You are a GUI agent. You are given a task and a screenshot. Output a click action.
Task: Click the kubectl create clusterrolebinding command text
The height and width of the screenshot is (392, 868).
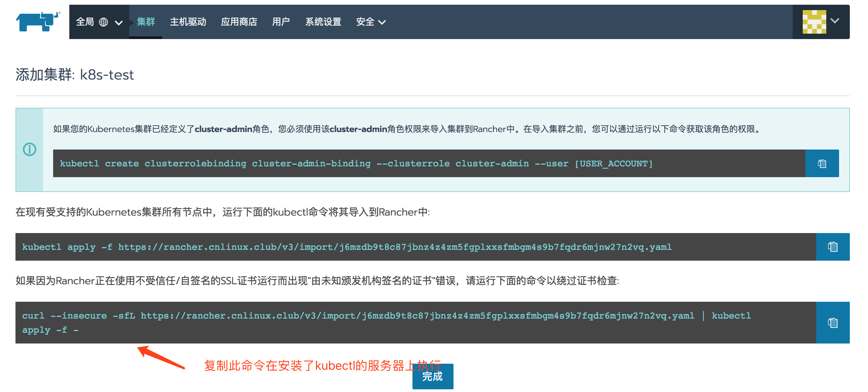pyautogui.click(x=356, y=164)
